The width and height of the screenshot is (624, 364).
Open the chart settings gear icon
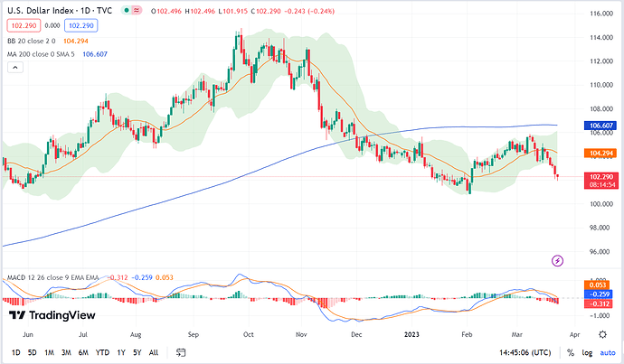tap(602, 334)
